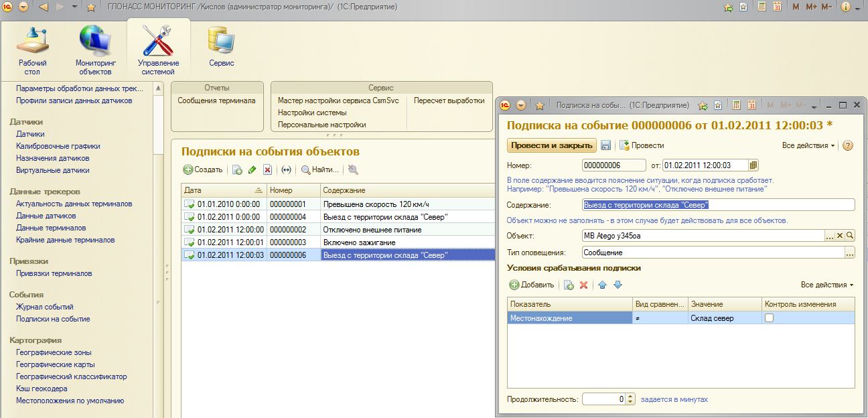Image resolution: width=868 pixels, height=418 pixels.
Task: Click Создать to add new subscription
Action: (203, 170)
